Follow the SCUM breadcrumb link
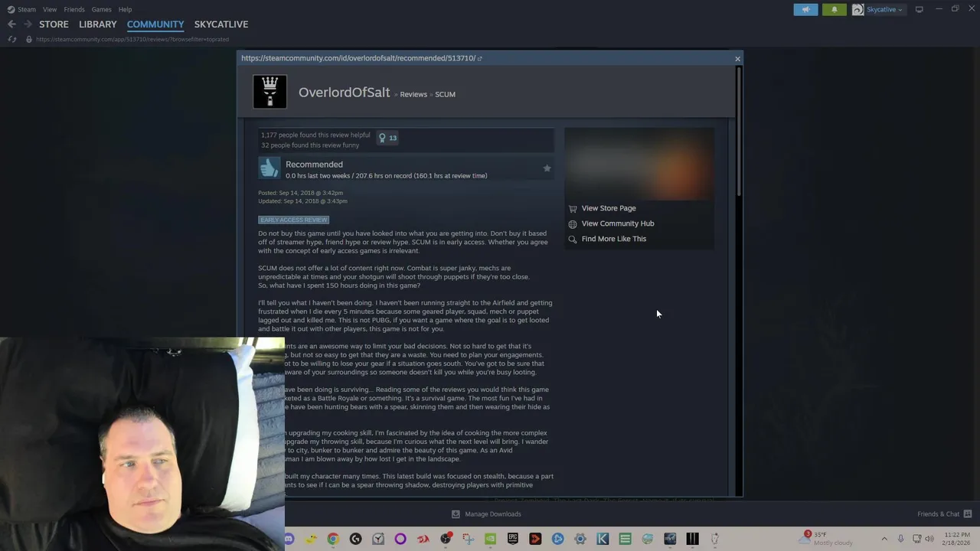 pos(445,94)
